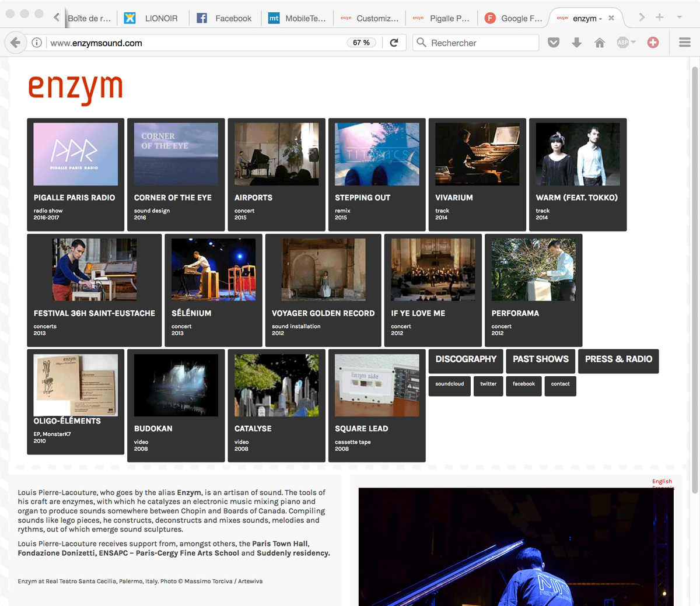Viewport: 700px width, 606px height.
Task: Open the Adblock Plus icon
Action: (622, 43)
